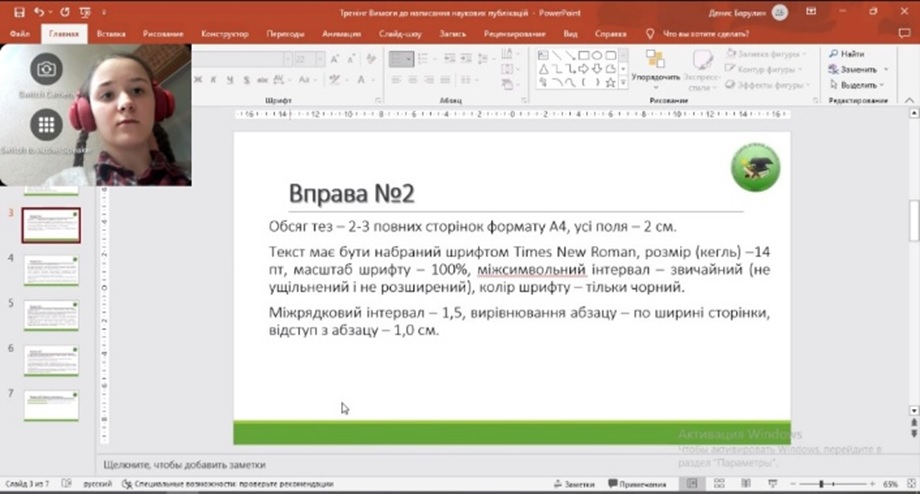Collapse the ribbon with the chevron arrow

tap(909, 100)
